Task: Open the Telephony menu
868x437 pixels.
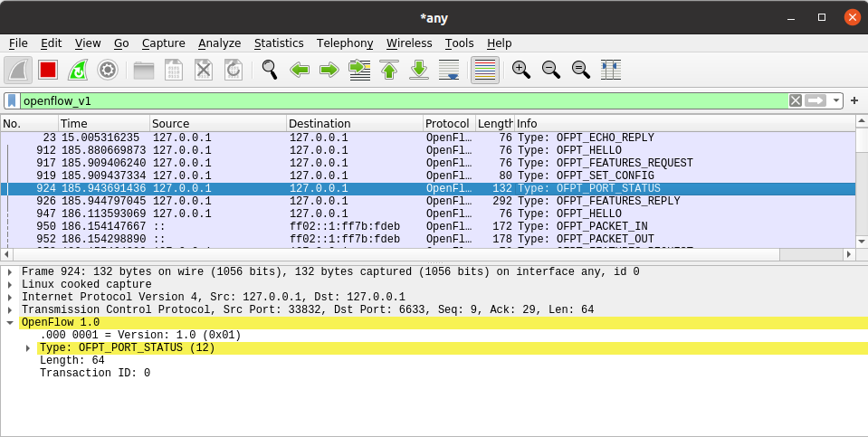Action: (344, 43)
